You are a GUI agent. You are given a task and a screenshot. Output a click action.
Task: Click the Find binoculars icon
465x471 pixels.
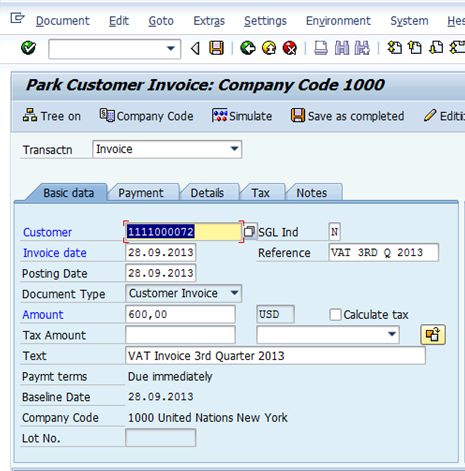[x=342, y=48]
